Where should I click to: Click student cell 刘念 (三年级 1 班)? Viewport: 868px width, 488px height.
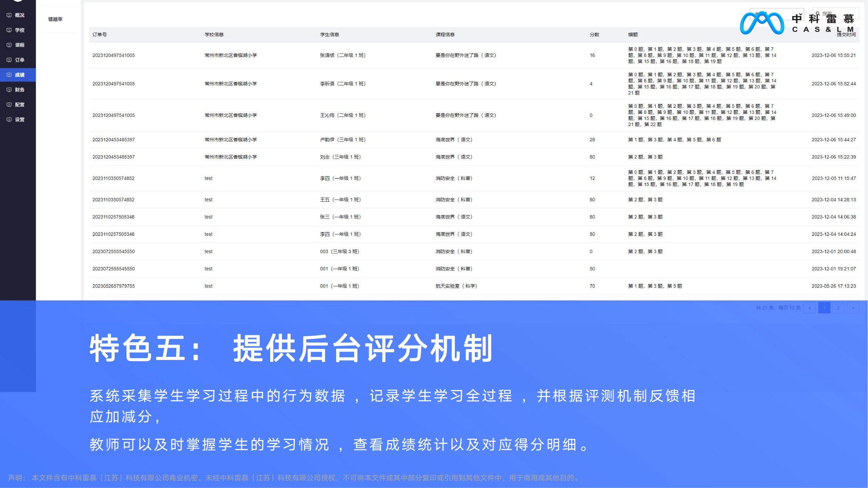pyautogui.click(x=340, y=157)
